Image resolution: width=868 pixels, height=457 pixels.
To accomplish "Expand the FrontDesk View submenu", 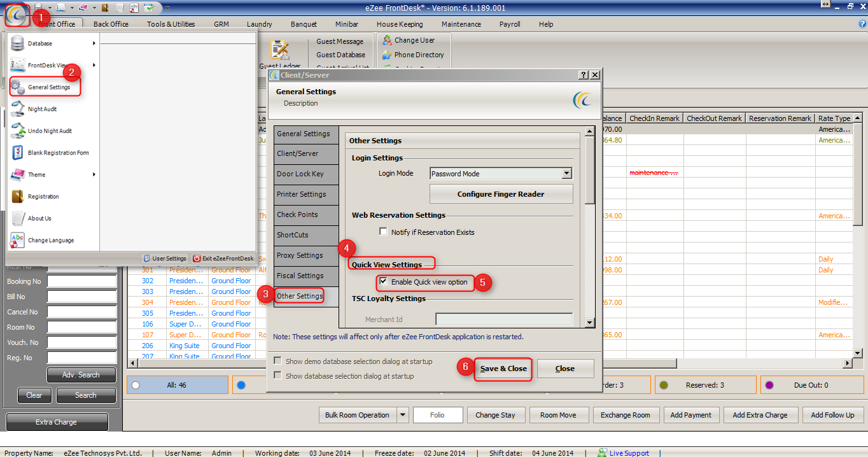I will (94, 65).
